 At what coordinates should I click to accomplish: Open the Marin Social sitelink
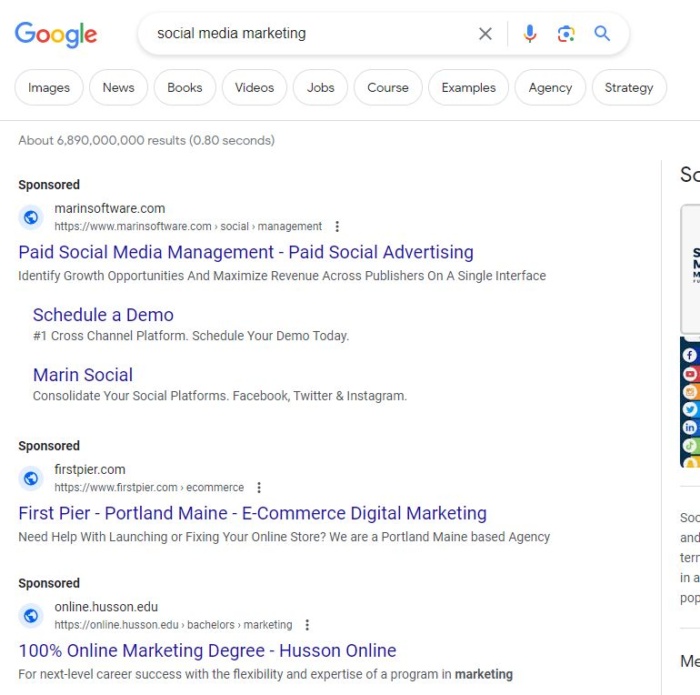click(x=83, y=375)
